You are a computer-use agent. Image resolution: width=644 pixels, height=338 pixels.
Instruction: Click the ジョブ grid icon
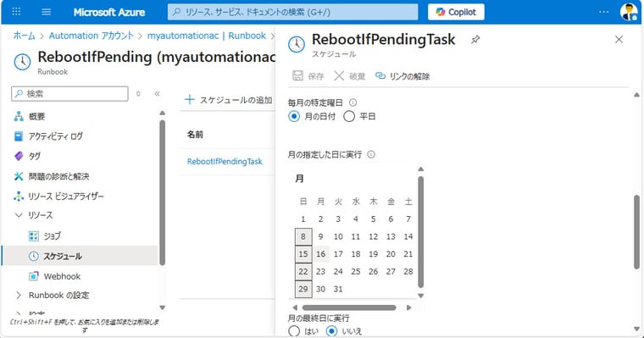[x=34, y=235]
